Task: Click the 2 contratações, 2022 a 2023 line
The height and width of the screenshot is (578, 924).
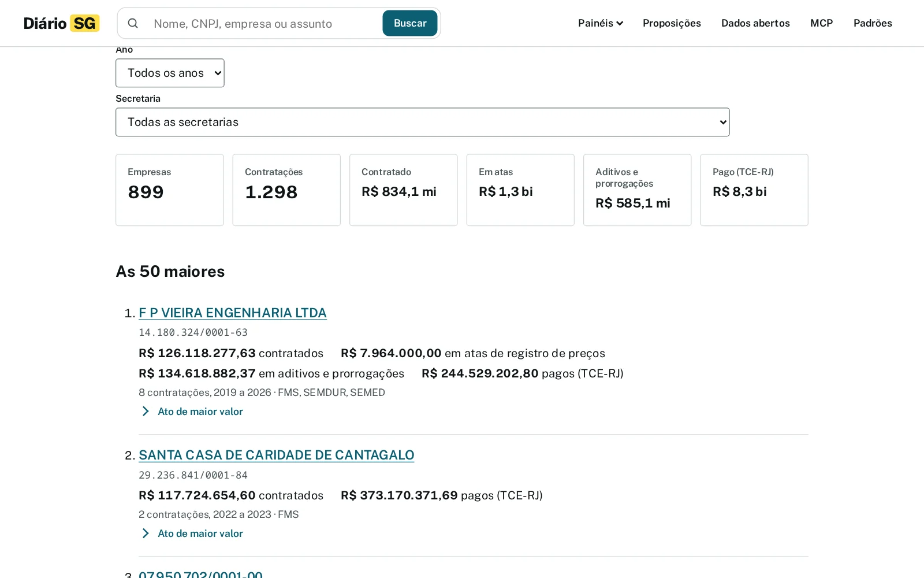Action: pyautogui.click(x=218, y=514)
